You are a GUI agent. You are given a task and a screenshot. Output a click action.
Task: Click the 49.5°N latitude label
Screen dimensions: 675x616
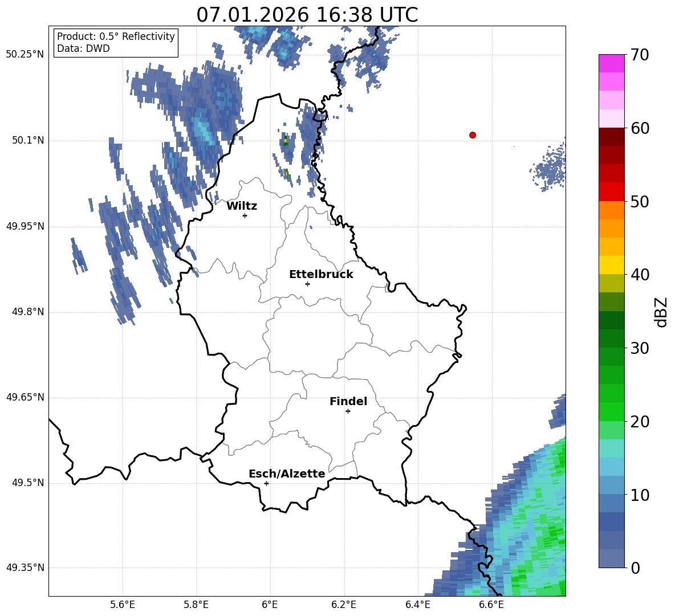[28, 483]
